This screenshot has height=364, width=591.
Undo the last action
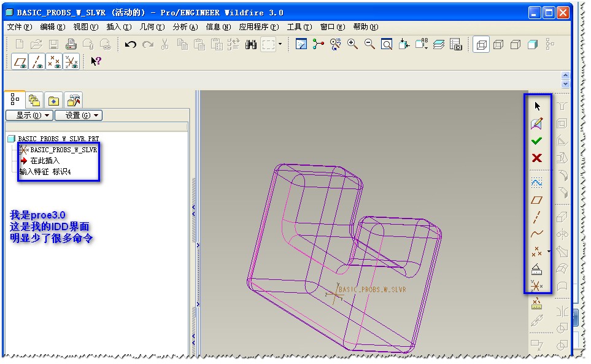pyautogui.click(x=130, y=44)
